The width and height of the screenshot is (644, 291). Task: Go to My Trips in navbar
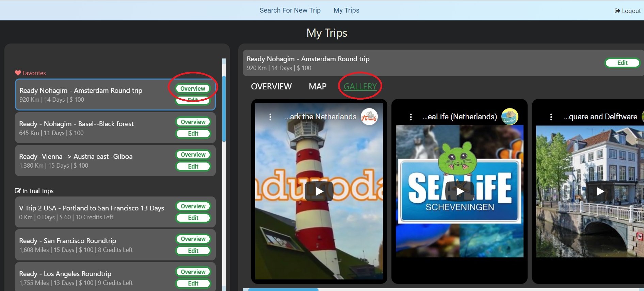346,10
